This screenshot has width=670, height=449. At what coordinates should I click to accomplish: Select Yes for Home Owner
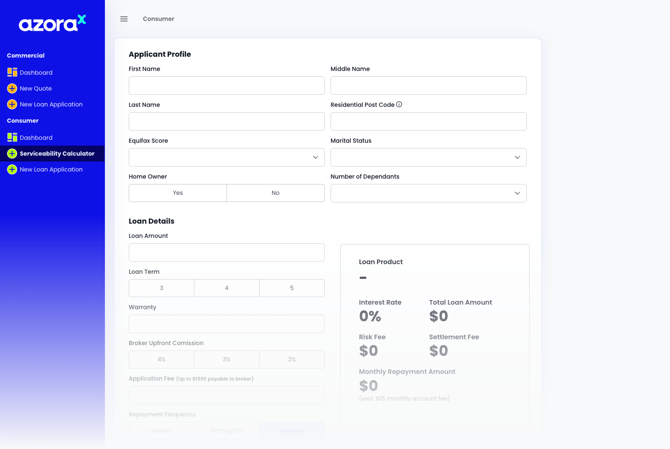pyautogui.click(x=178, y=193)
